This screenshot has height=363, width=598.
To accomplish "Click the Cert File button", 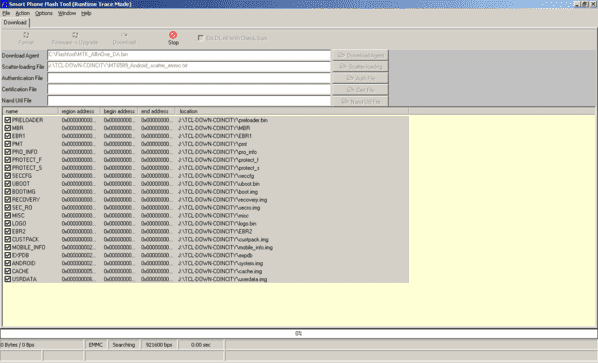I will point(360,90).
